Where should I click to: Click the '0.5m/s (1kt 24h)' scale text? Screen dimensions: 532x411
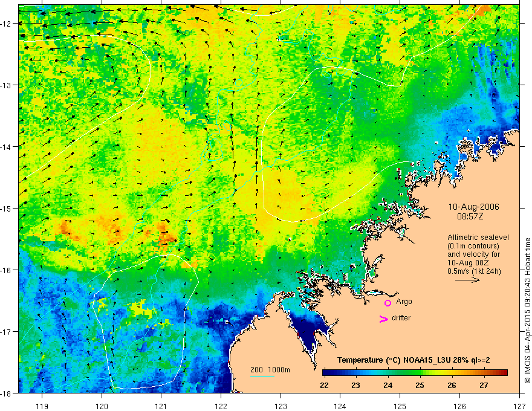click(474, 271)
